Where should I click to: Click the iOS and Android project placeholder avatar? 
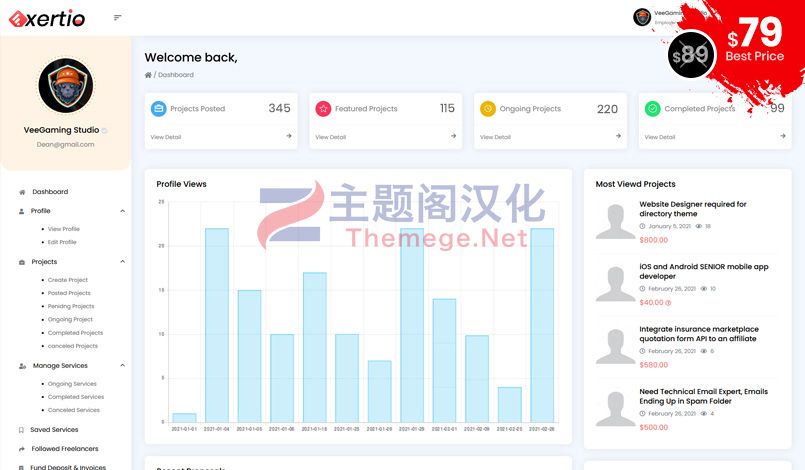pos(615,284)
